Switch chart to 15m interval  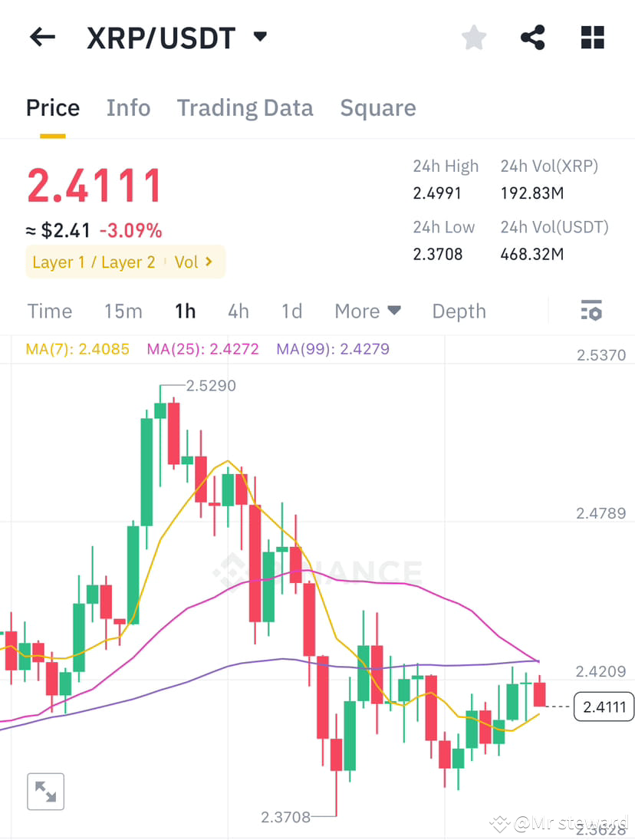[x=123, y=311]
